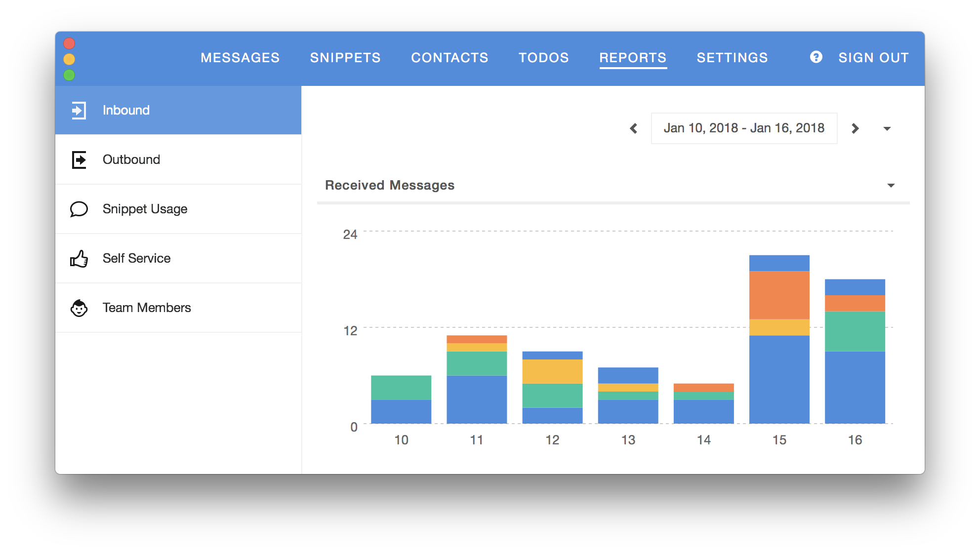This screenshot has height=553, width=980.
Task: Click the Team Members face icon
Action: (79, 308)
